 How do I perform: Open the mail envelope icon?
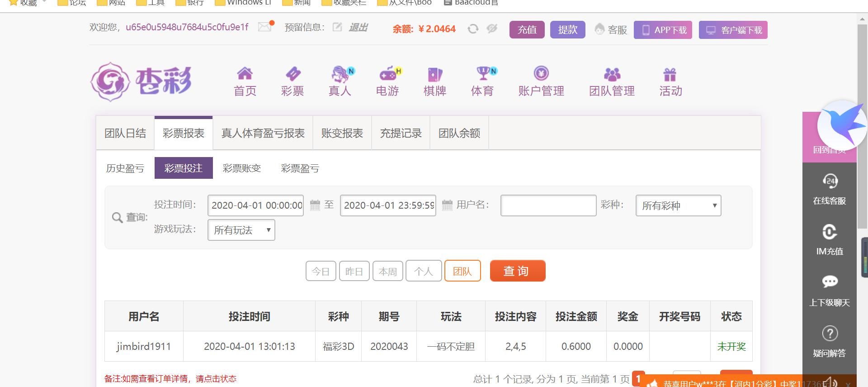click(x=265, y=27)
